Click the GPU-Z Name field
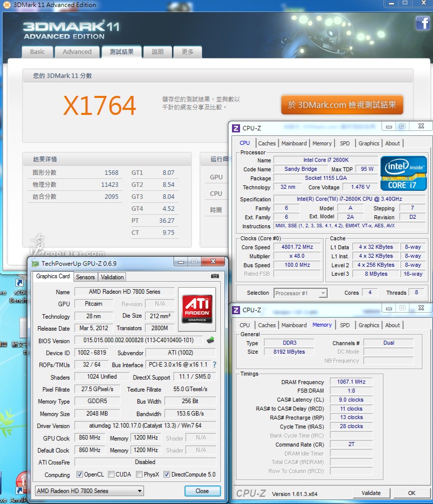 [124, 292]
